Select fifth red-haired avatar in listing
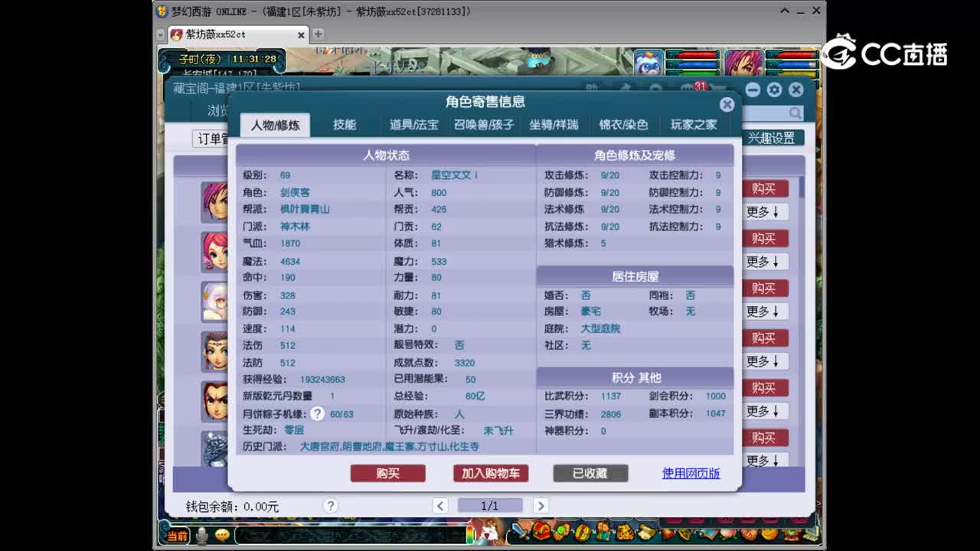This screenshot has height=551, width=980. [x=215, y=400]
